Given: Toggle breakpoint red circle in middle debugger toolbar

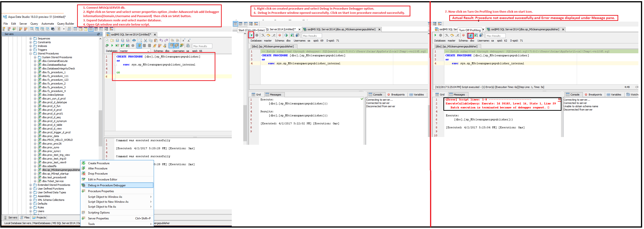Looking at the screenshot, I should pos(280,35).
